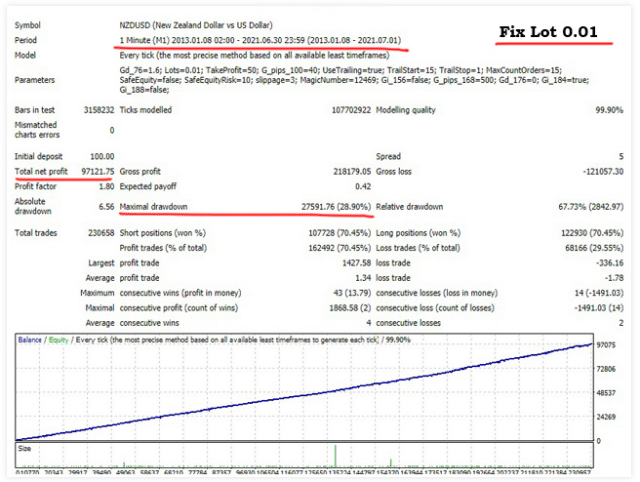Click Long positions value 122930 (70.45%)

pos(592,233)
